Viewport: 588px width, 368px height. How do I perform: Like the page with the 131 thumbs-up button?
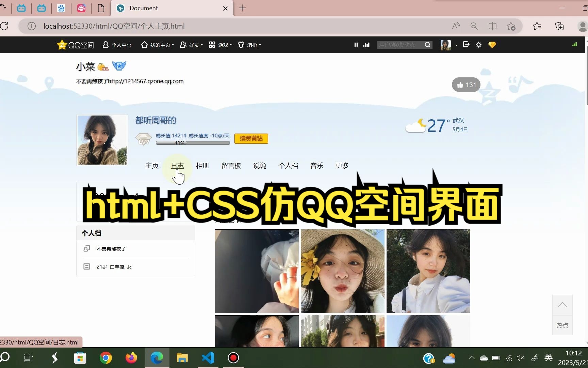pos(466,85)
